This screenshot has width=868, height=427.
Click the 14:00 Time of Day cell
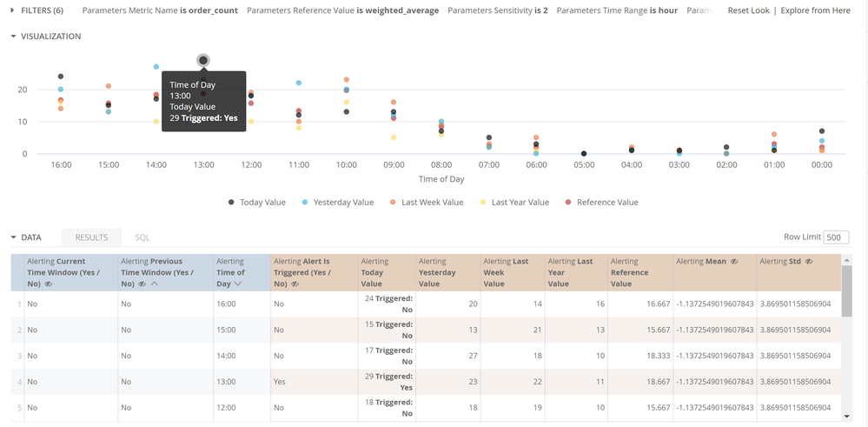click(242, 356)
